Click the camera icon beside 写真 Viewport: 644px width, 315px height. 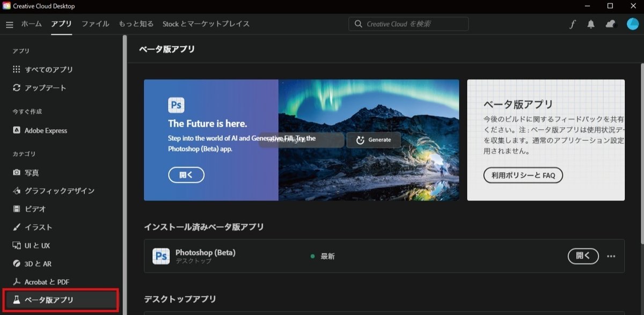click(17, 173)
